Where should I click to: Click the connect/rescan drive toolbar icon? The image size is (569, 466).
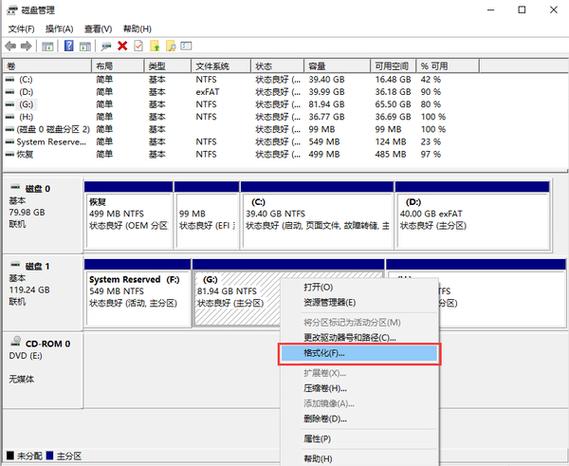[x=106, y=46]
